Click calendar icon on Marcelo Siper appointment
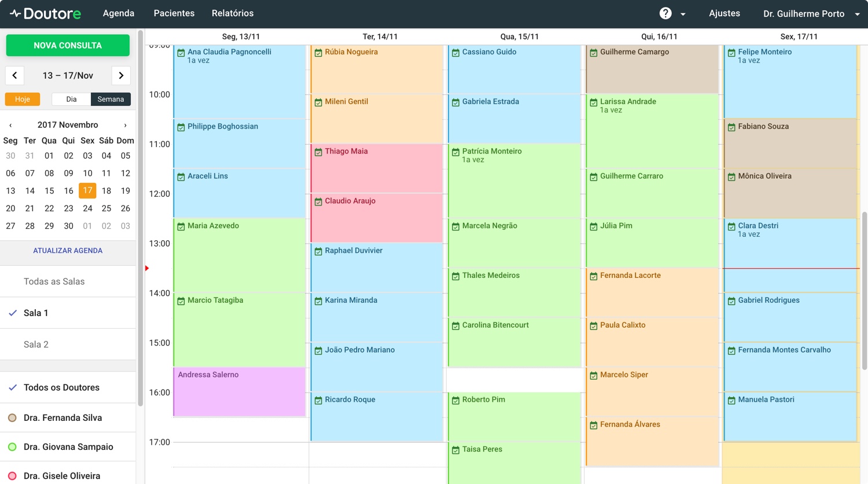The height and width of the screenshot is (484, 868). pos(594,376)
